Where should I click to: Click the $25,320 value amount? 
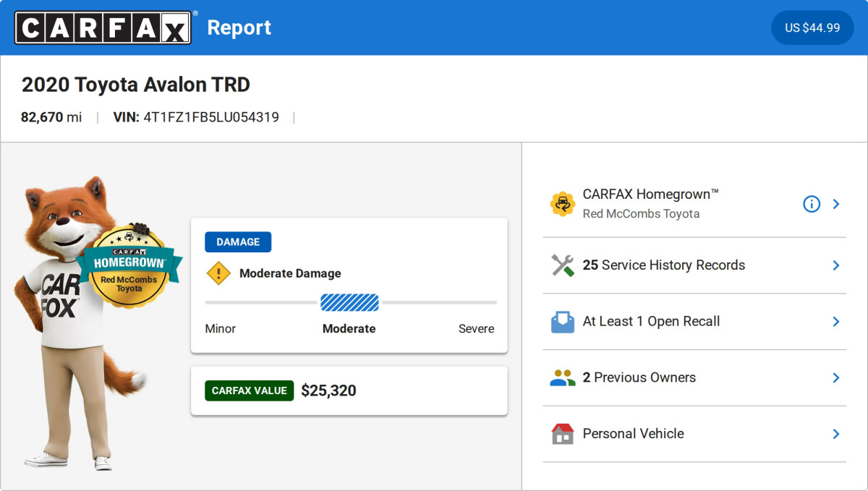328,390
